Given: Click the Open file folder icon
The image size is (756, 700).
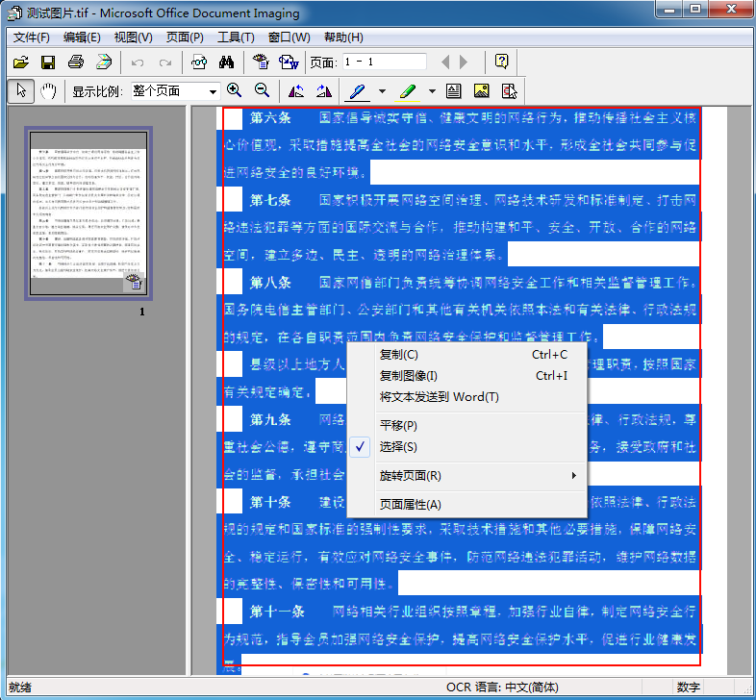Looking at the screenshot, I should [20, 62].
